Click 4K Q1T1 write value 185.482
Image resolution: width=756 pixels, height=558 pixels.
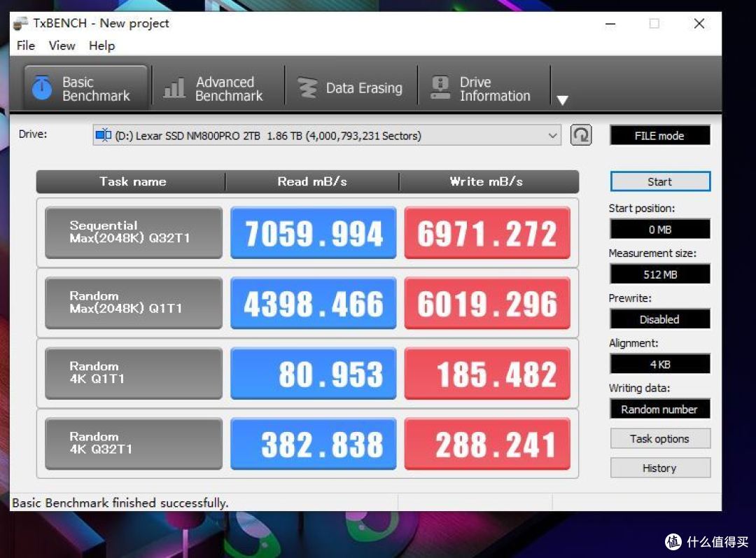pos(487,372)
